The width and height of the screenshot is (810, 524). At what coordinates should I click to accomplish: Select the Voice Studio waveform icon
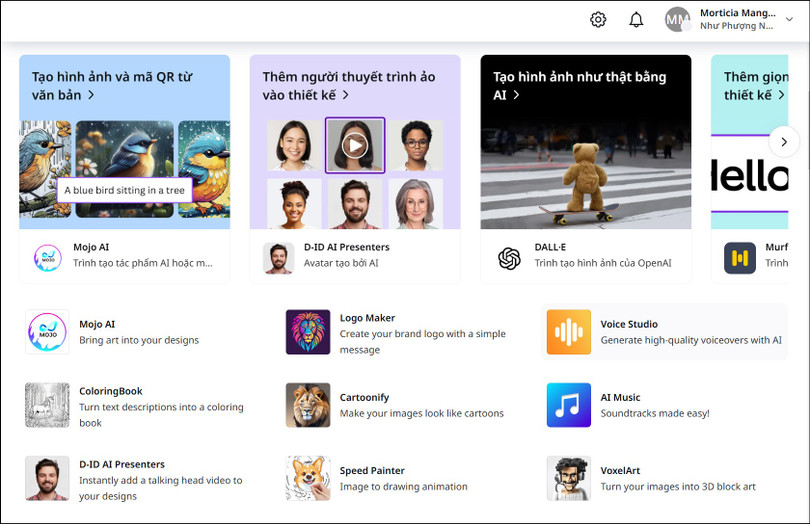[569, 332]
